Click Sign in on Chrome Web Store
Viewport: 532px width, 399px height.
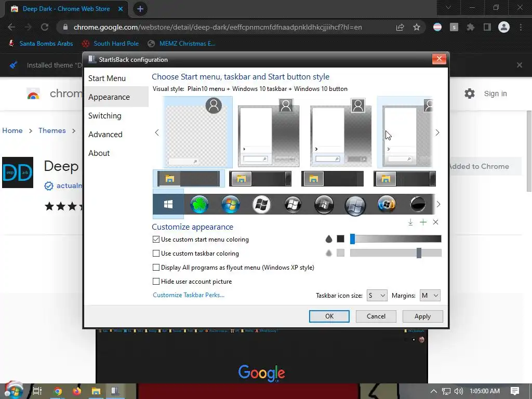pos(495,94)
